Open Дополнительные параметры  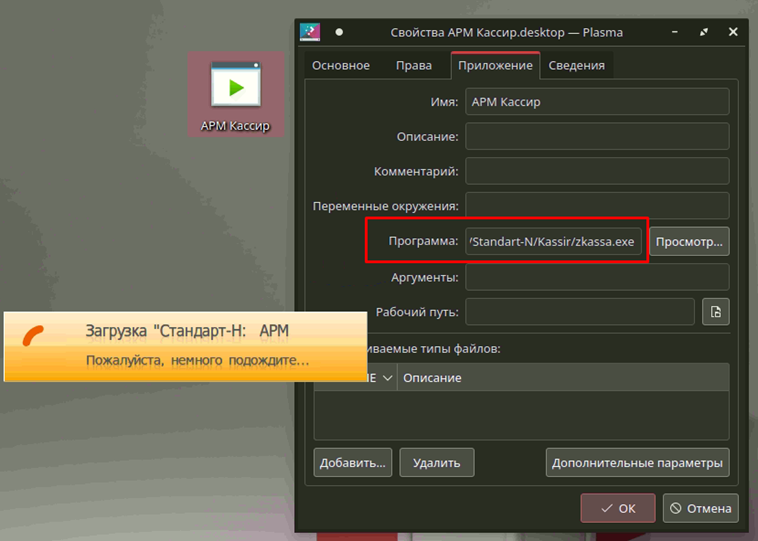637,463
